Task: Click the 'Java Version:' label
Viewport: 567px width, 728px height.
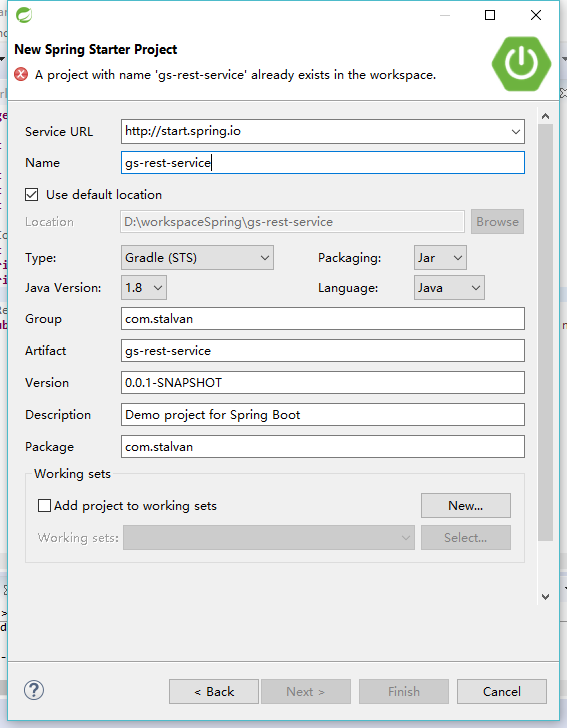Action: point(63,288)
